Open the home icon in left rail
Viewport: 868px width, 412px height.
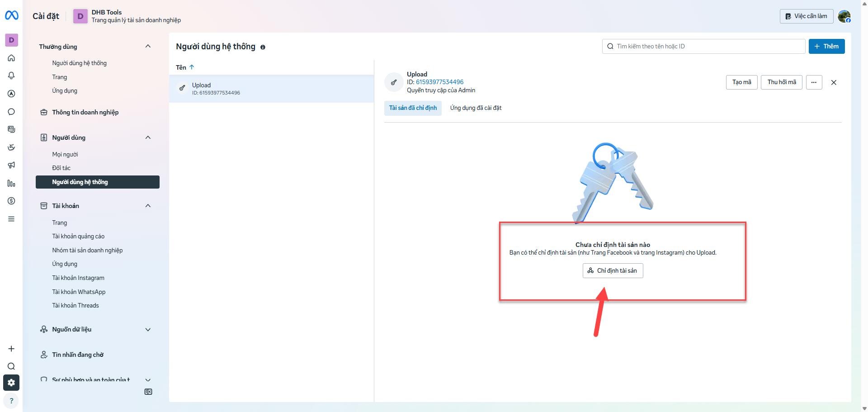pos(11,58)
